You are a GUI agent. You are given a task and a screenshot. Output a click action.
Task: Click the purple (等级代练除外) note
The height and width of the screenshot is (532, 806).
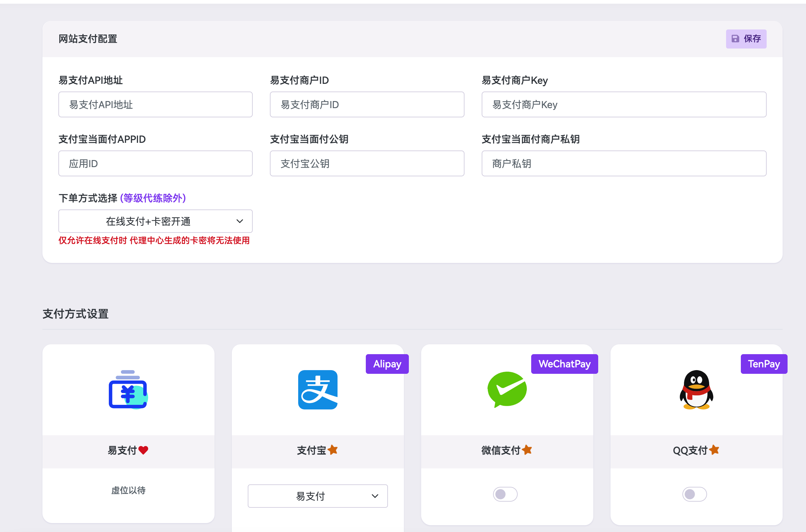tap(153, 198)
